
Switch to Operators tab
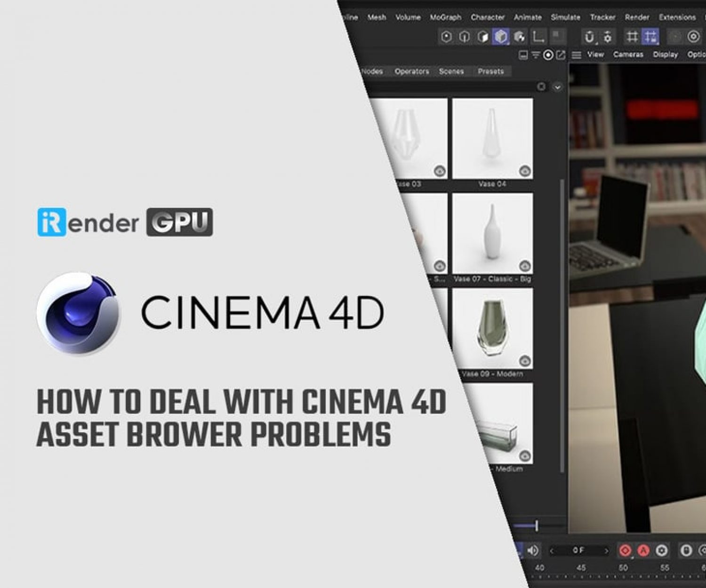coord(412,72)
